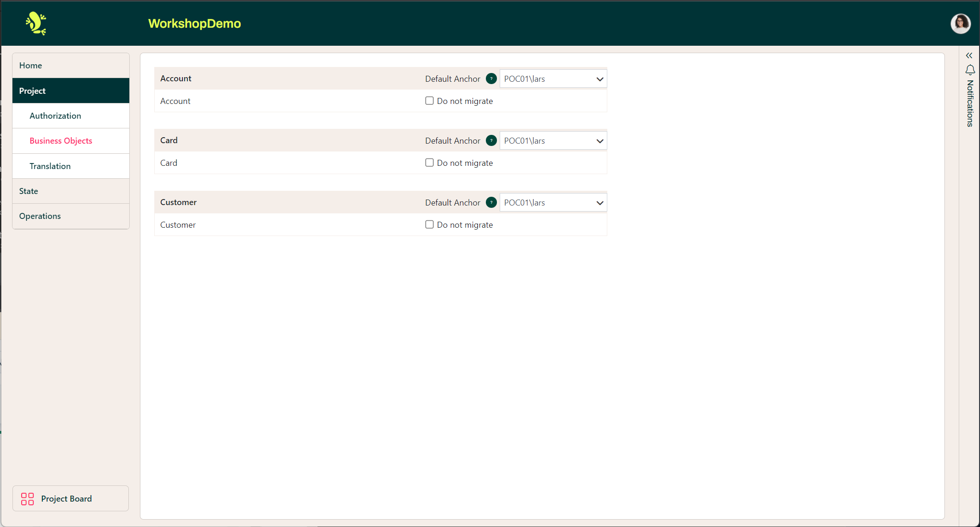The image size is (980, 527).
Task: Open Default Anchor help for Account
Action: pos(491,79)
